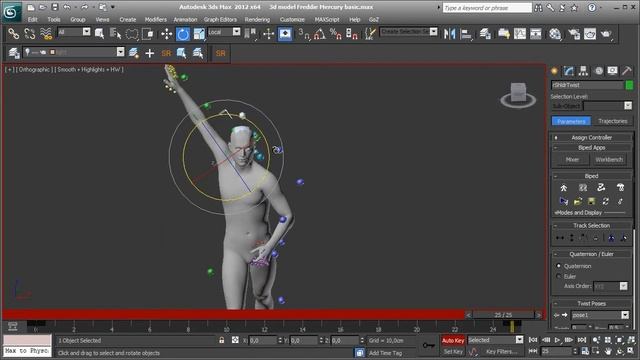Open the Sub-Object selection level dropdown
This screenshot has height=360, width=640.
[628, 106]
